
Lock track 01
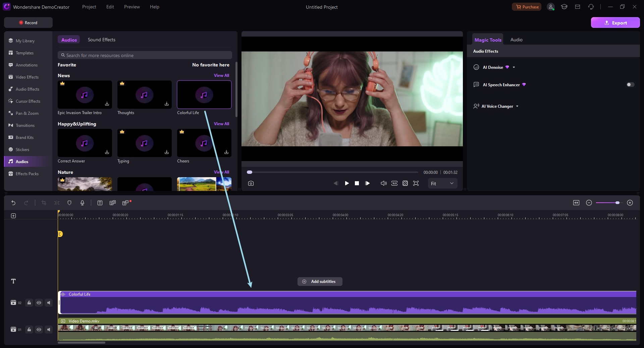[x=29, y=330]
